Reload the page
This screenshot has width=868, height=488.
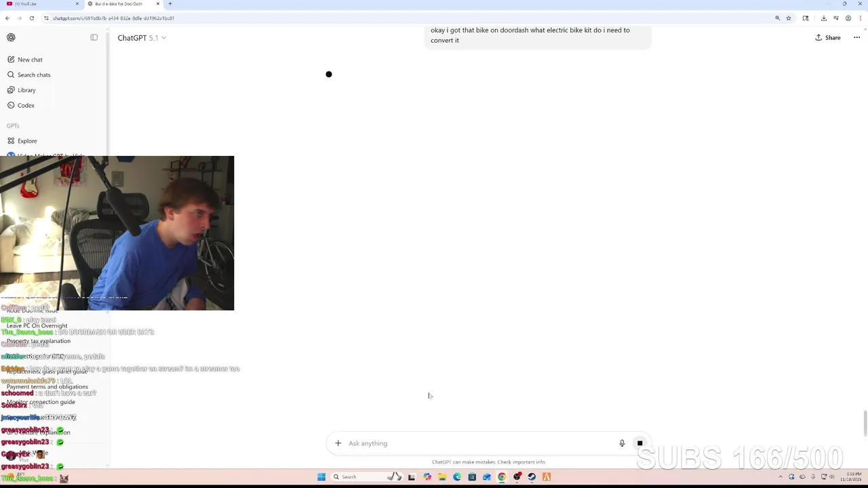pos(31,18)
